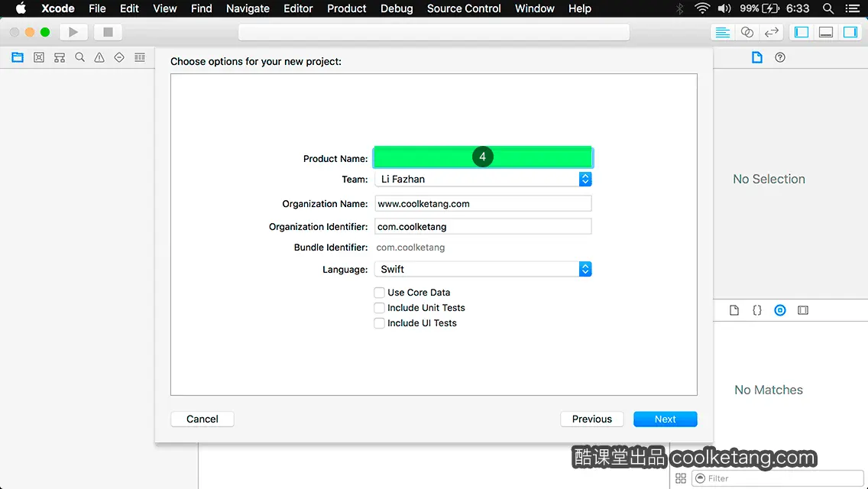
Task: Click the Organization Identifier field
Action: click(483, 226)
